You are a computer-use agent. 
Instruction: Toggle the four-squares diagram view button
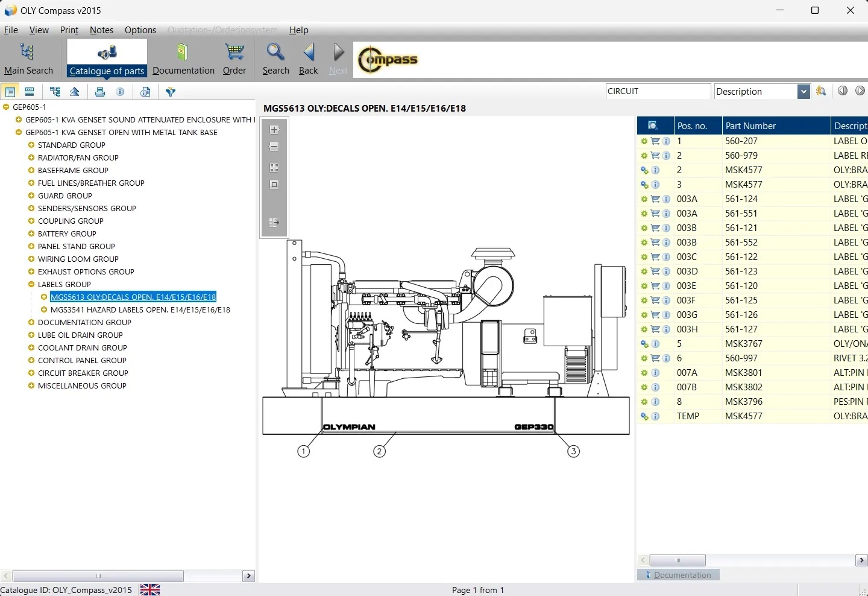pos(274,168)
